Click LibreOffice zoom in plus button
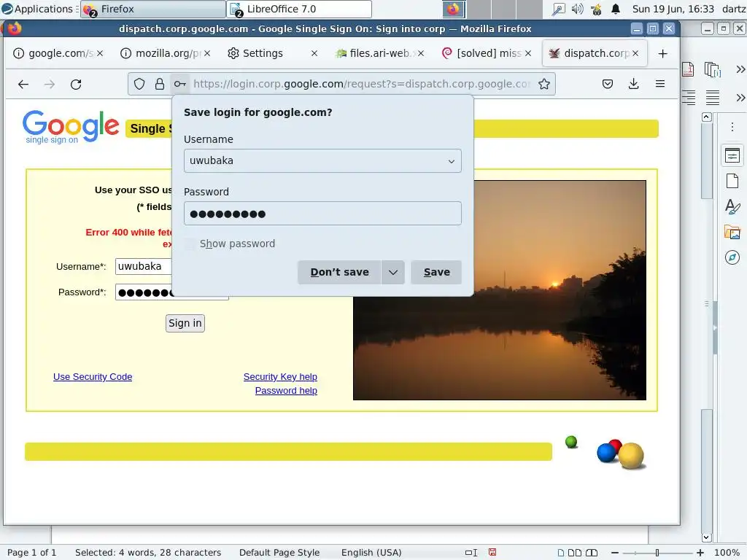747x560 pixels. [700, 553]
